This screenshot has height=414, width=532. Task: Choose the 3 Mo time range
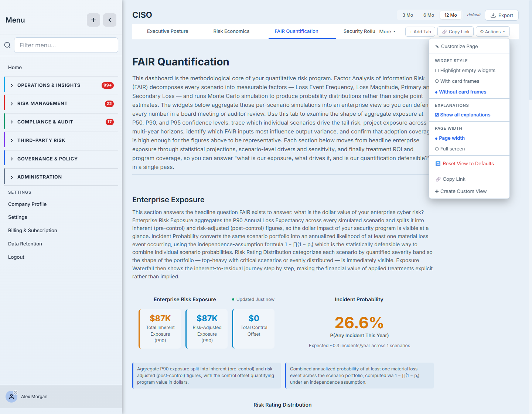coord(408,15)
